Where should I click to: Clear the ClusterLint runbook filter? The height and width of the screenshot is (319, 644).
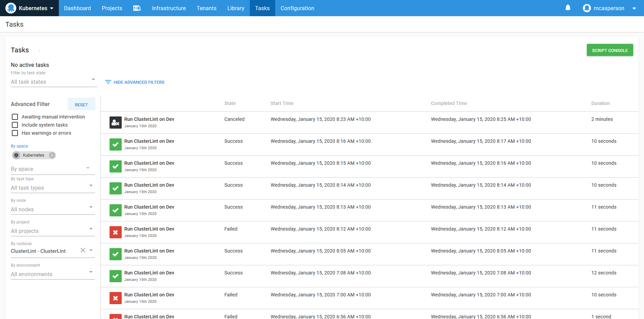coord(82,250)
